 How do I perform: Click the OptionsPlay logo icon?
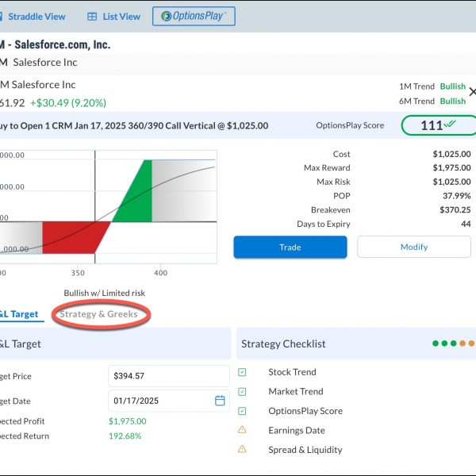click(166, 16)
